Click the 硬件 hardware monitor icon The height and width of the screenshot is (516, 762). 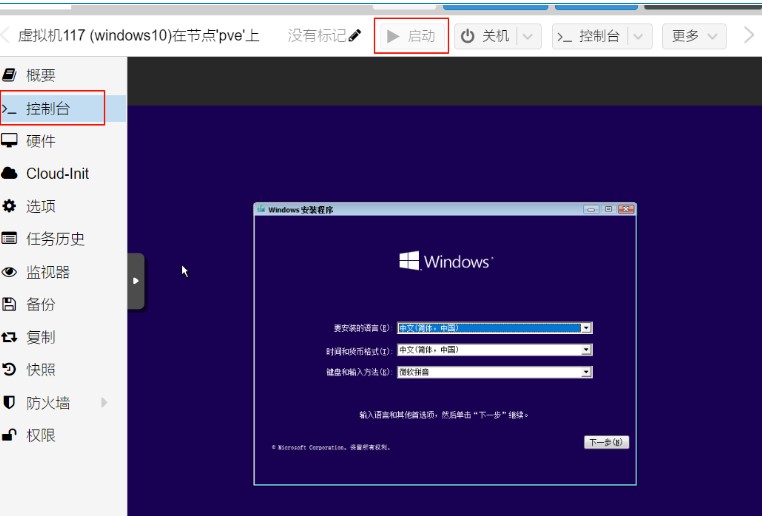pos(10,141)
